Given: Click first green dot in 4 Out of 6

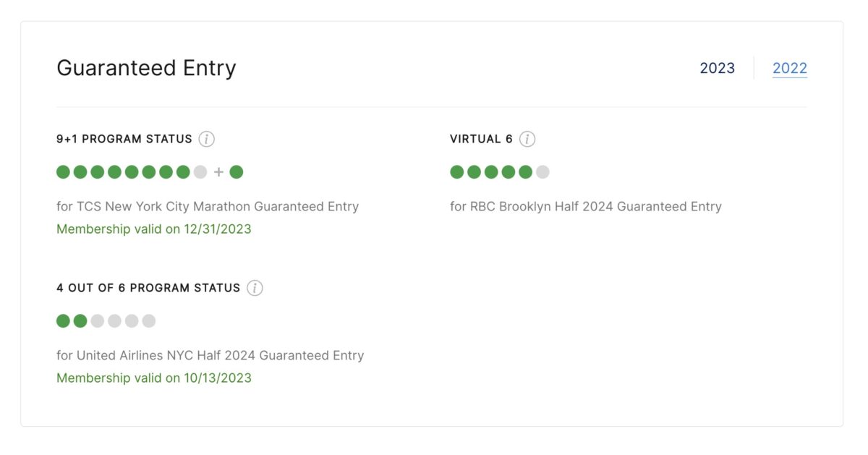Looking at the screenshot, I should (64, 321).
